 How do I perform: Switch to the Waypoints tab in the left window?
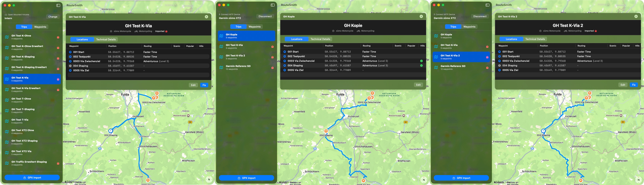pyautogui.click(x=40, y=27)
